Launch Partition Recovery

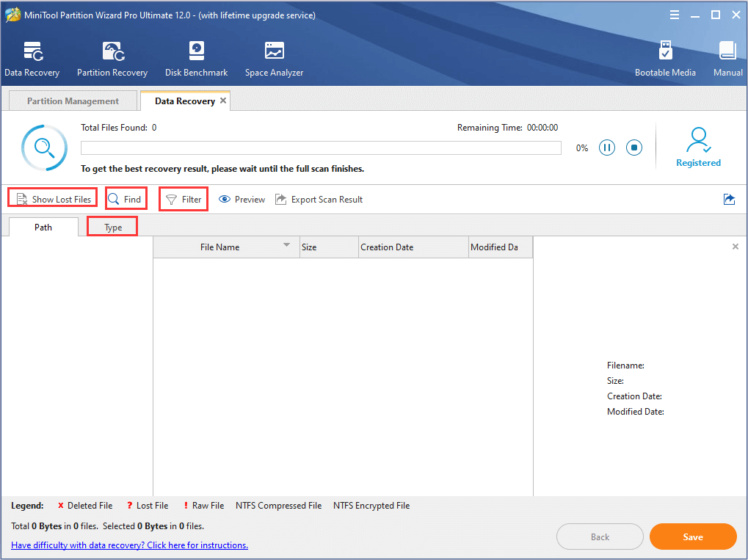(x=112, y=59)
